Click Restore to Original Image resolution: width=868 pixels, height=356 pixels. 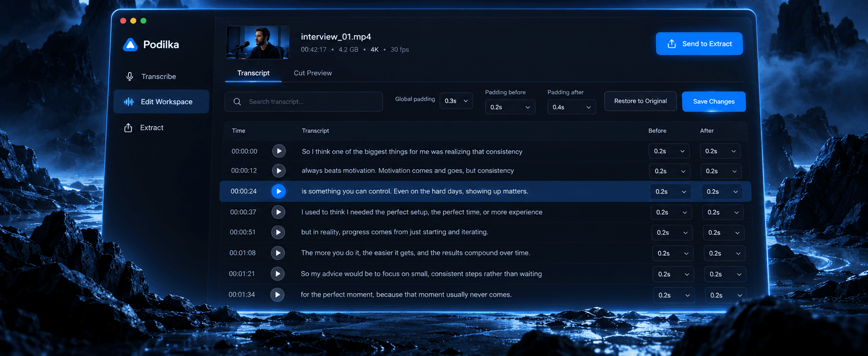tap(641, 101)
